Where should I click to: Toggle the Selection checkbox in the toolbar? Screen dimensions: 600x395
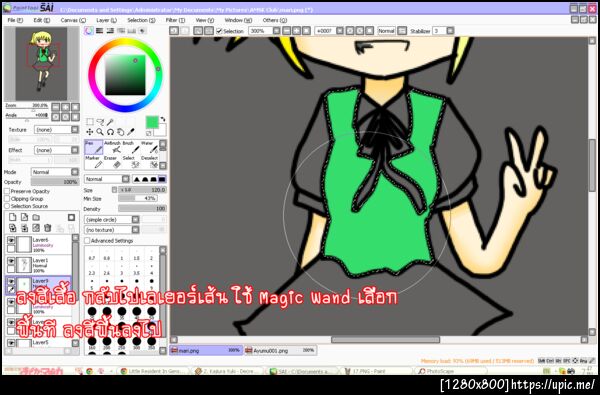click(x=219, y=31)
